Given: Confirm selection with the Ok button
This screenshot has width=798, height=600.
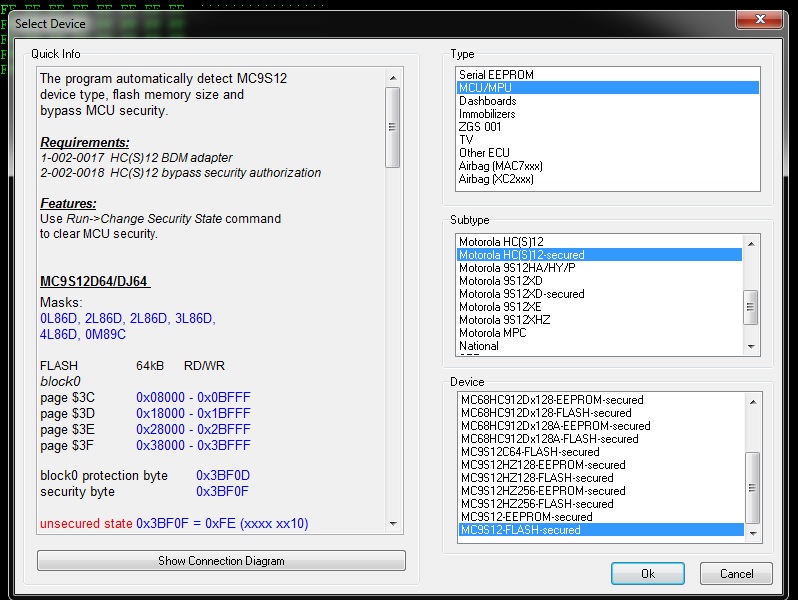Looking at the screenshot, I should click(648, 574).
